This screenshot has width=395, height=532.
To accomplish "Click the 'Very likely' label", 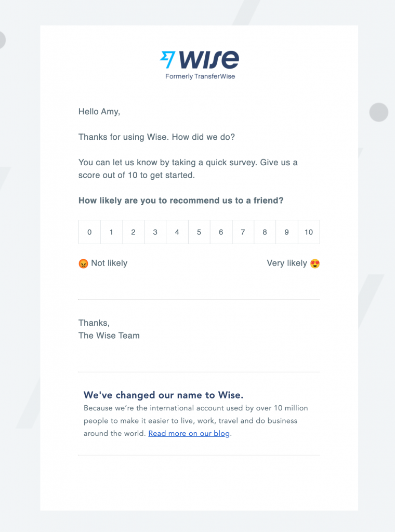I will (x=287, y=263).
